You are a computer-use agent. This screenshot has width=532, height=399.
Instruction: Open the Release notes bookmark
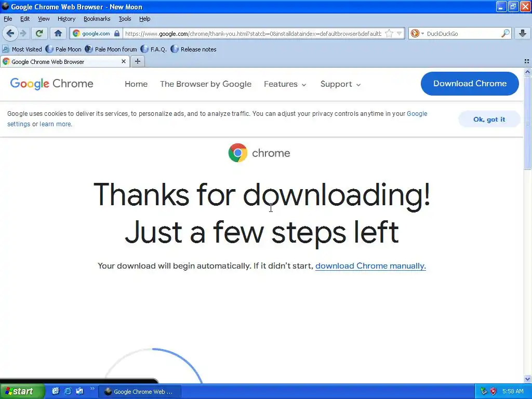click(193, 49)
